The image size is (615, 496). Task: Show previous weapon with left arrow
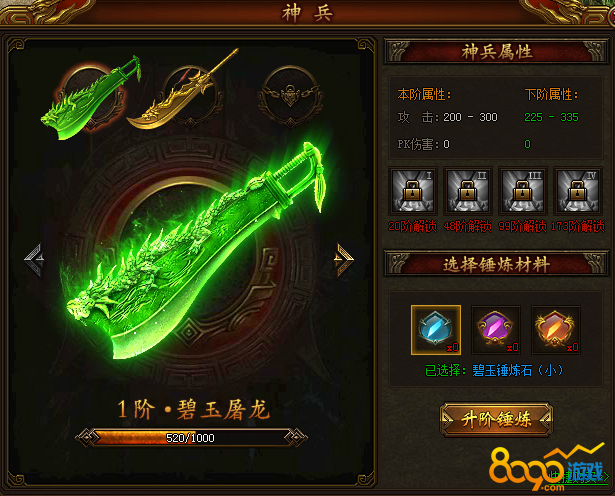click(34, 260)
